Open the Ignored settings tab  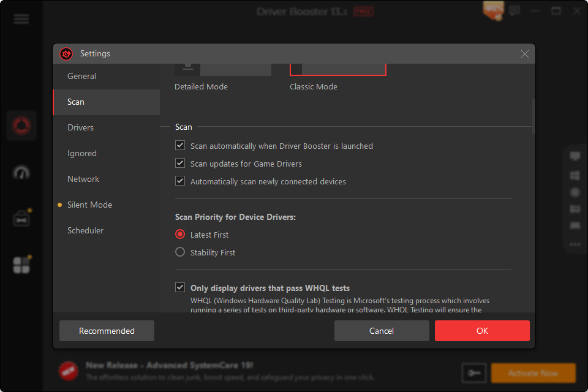click(x=107, y=153)
